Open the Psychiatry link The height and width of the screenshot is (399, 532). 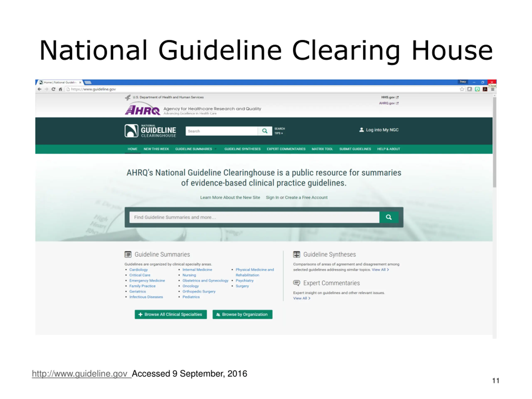[x=245, y=280]
